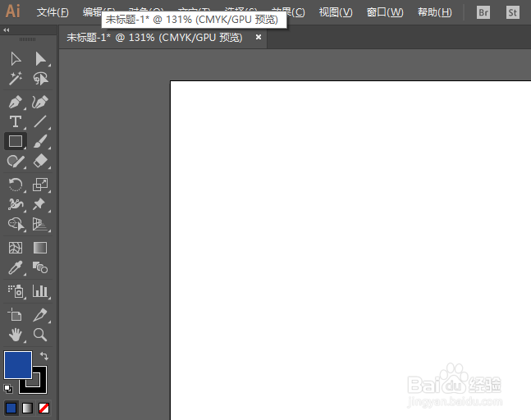Select the Slice tool
The height and width of the screenshot is (420, 531).
pos(40,315)
